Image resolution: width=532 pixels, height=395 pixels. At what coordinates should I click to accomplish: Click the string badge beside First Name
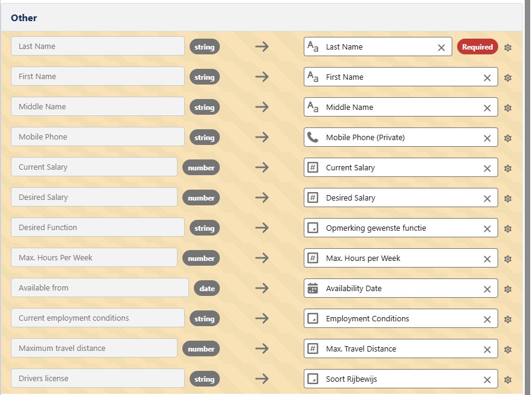point(205,77)
